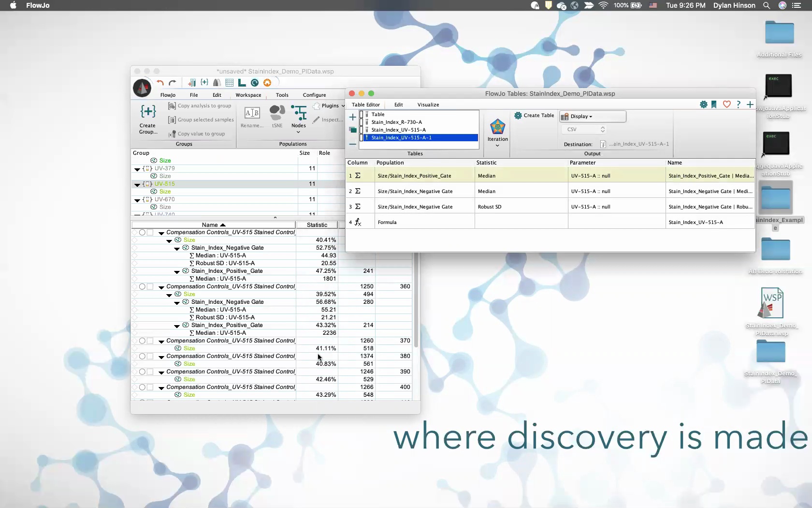The image size is (812, 508).
Task: Open the Plugins dropdown
Action: click(329, 106)
